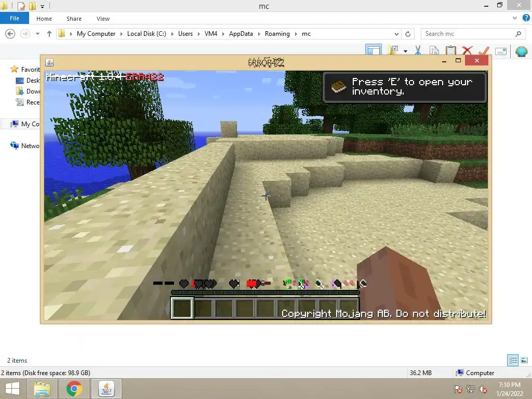The width and height of the screenshot is (532, 399).
Task: Click the clipboard Paste icon
Action: tap(450, 50)
